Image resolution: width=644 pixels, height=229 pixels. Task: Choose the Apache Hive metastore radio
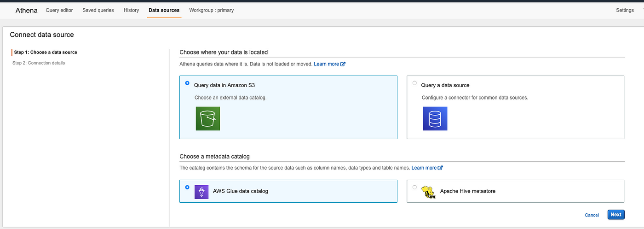(x=415, y=188)
